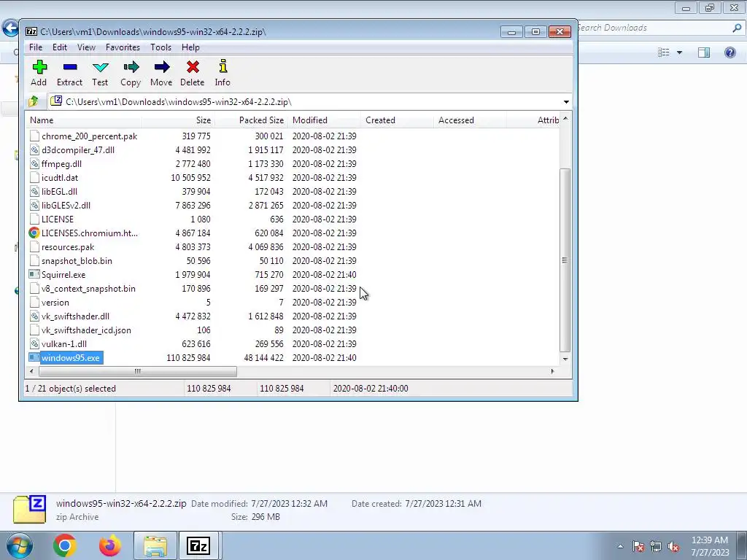
Task: Click the 7-Zip taskbar button
Action: tap(198, 545)
